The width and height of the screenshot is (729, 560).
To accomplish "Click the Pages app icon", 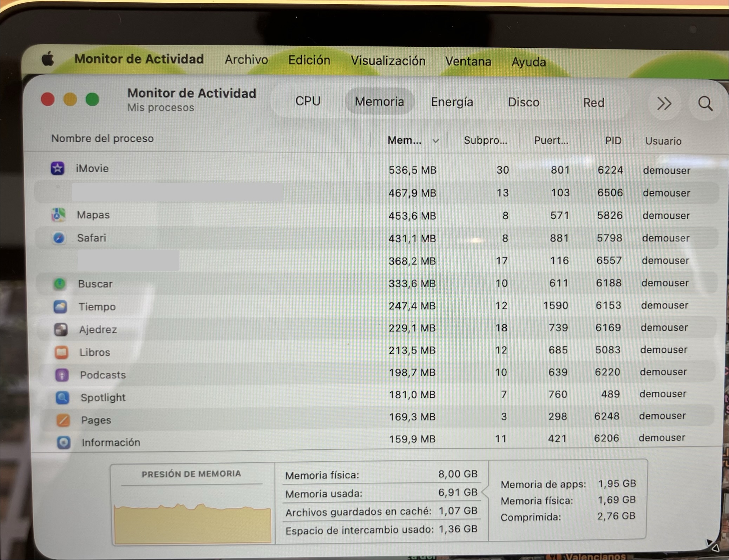I will (63, 420).
